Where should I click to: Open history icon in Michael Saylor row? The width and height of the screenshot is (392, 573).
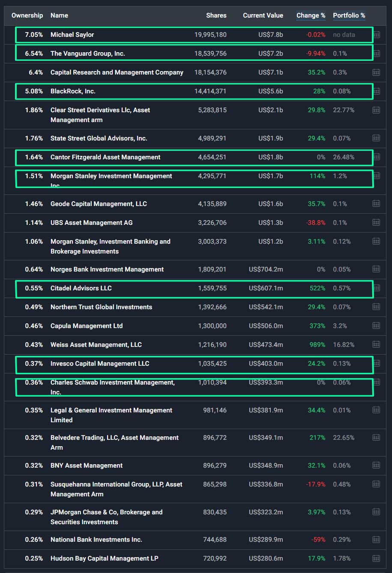[376, 35]
